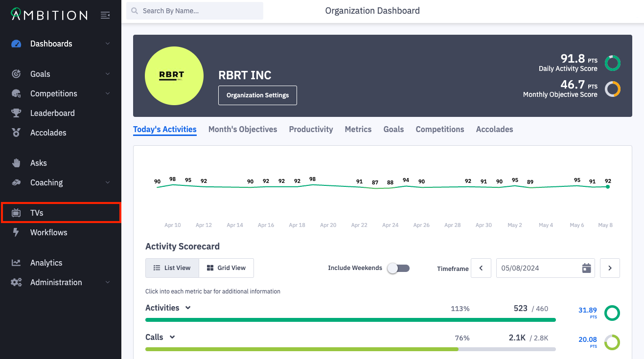Viewport: 644px width, 359px height.
Task: Click the TVs television icon
Action: click(16, 213)
